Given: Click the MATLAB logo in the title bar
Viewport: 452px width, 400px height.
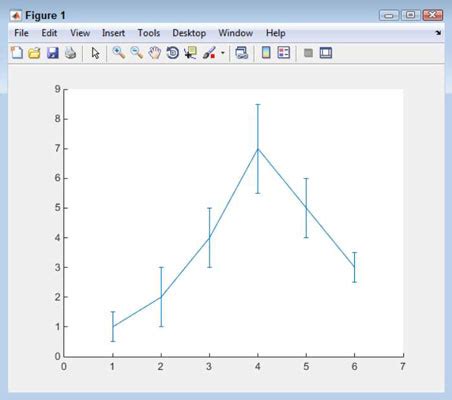Looking at the screenshot, I should (15, 15).
